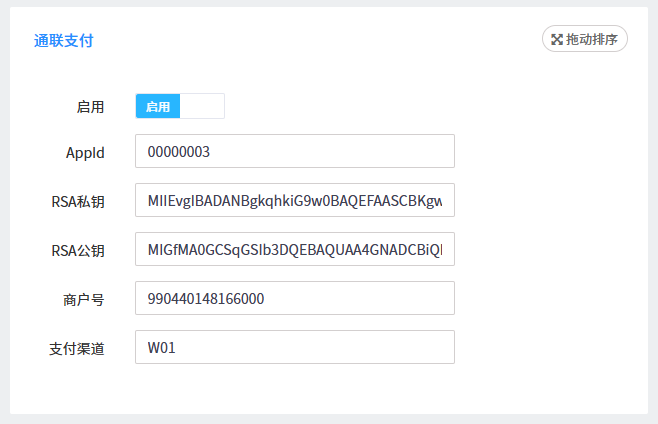Viewport: 658px width, 424px height.
Task: Place the cursor in the 商户号 field
Action: click(295, 299)
